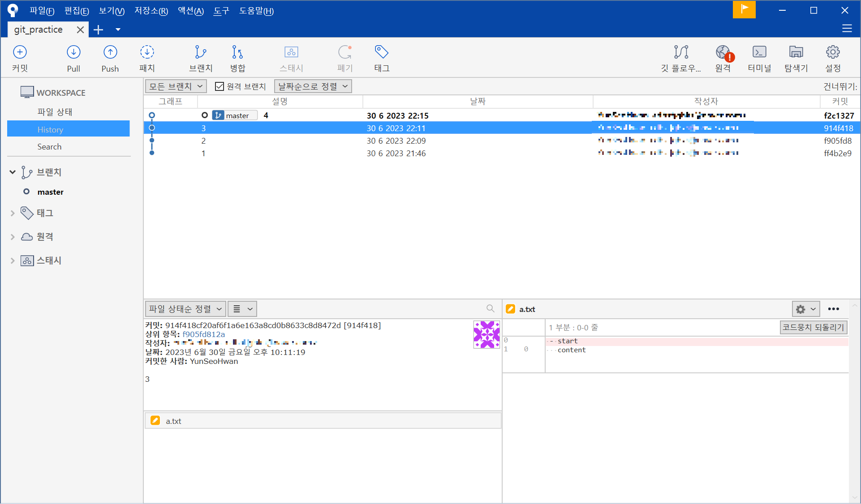Select 파일 상태 in workspace
Image resolution: width=861 pixels, height=504 pixels.
click(x=55, y=112)
